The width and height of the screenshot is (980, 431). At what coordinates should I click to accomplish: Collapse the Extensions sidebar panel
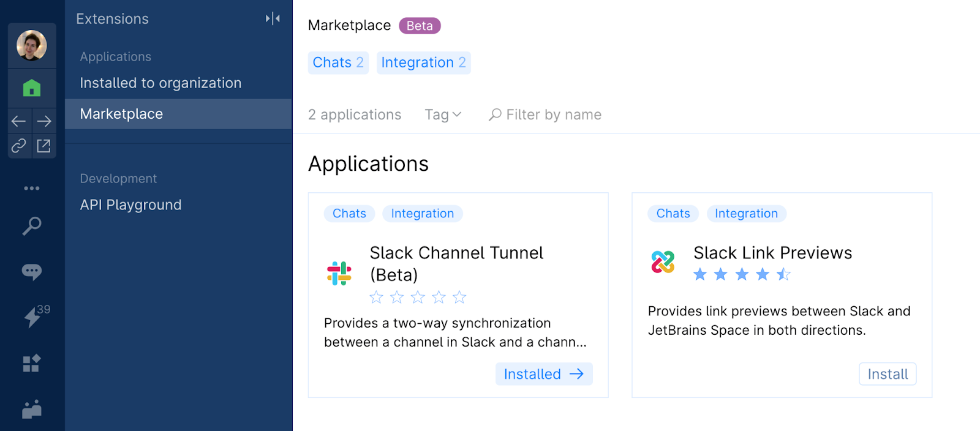pos(273,19)
